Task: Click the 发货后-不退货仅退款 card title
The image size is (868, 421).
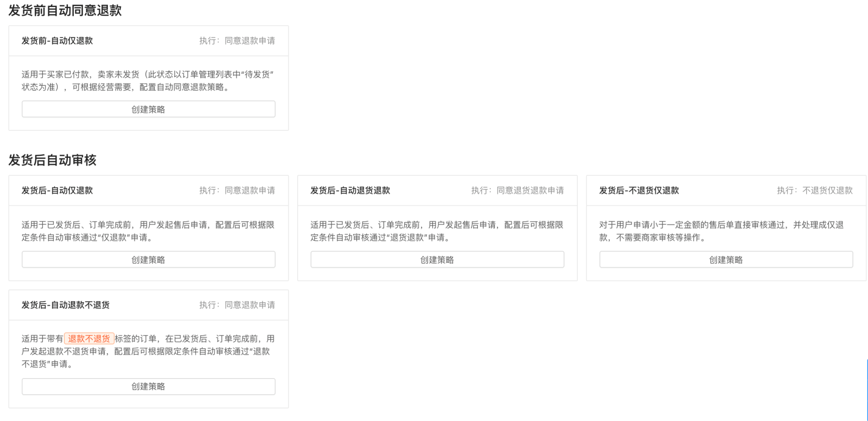Action: (639, 190)
